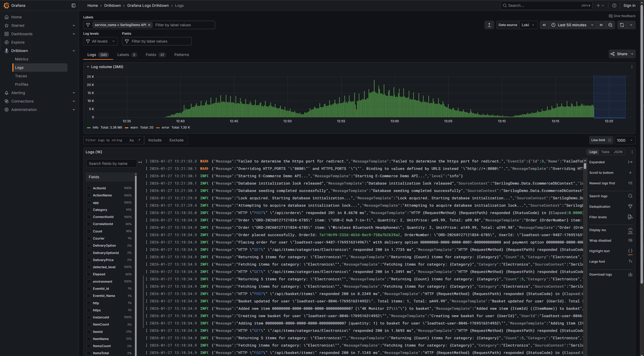Toggle Display ms for timestamps

click(630, 230)
